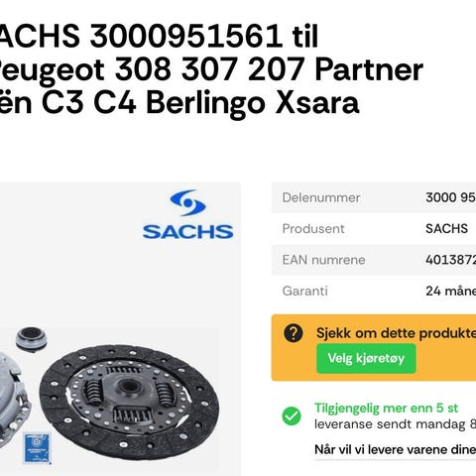The image size is (476, 476).
Task: Select the Produsent SACHS row
Action: tap(374, 229)
